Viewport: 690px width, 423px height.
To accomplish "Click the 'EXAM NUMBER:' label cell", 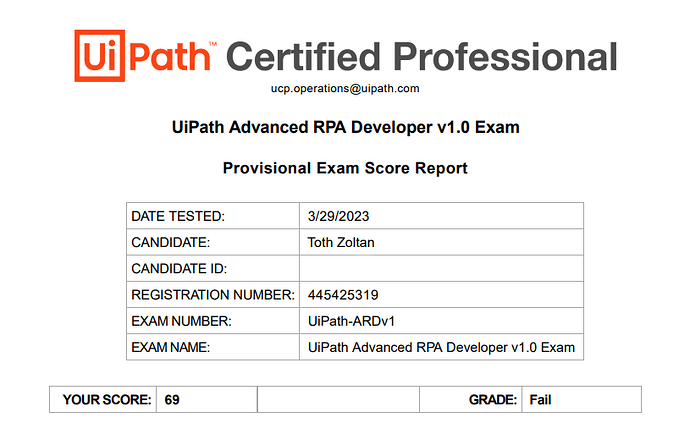I will pos(213,321).
